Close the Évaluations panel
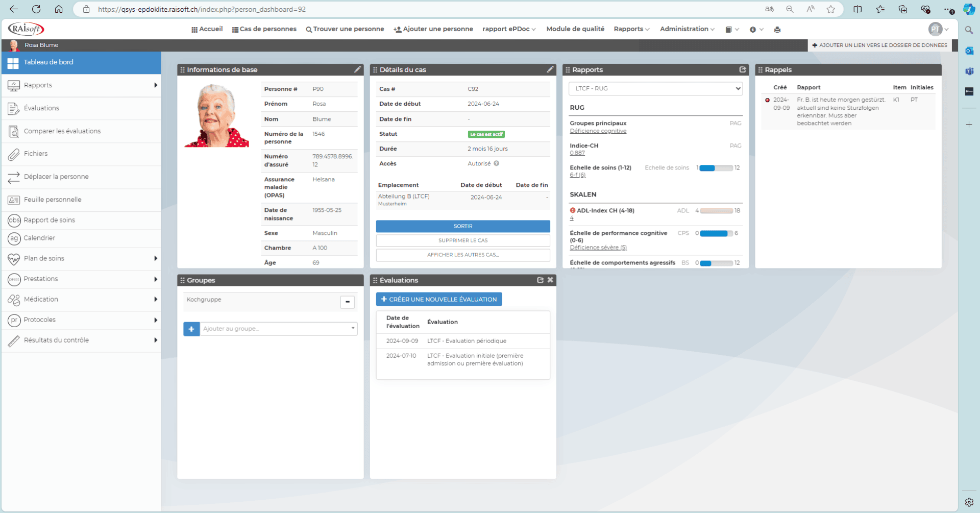 (x=550, y=280)
